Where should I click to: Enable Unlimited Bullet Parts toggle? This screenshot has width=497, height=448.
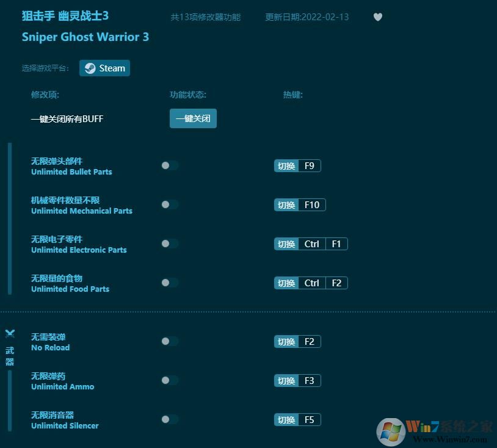(x=169, y=165)
